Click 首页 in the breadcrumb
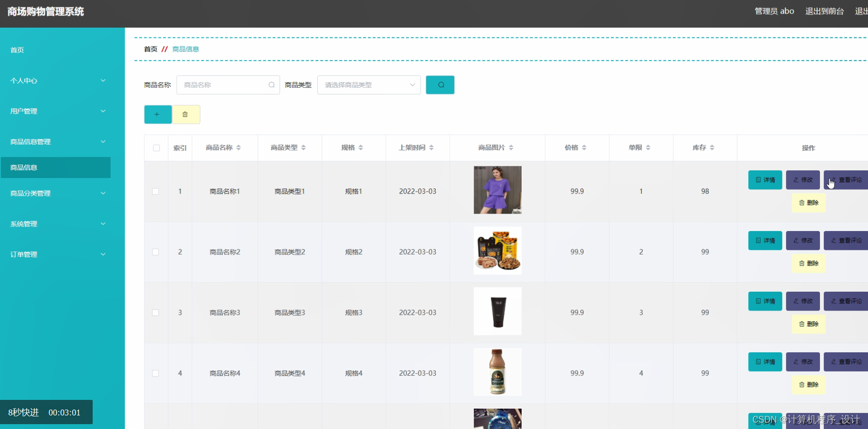 [151, 49]
